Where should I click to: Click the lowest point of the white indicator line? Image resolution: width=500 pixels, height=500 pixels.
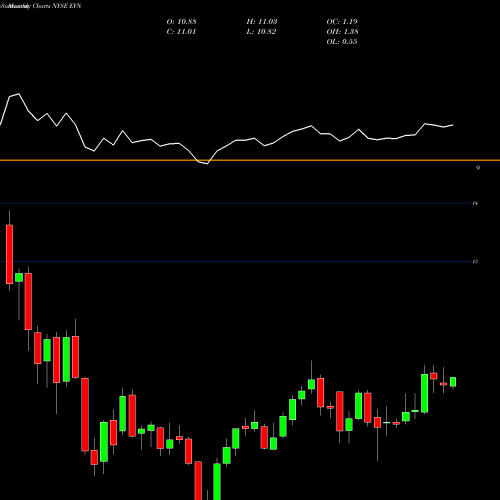tap(207, 164)
